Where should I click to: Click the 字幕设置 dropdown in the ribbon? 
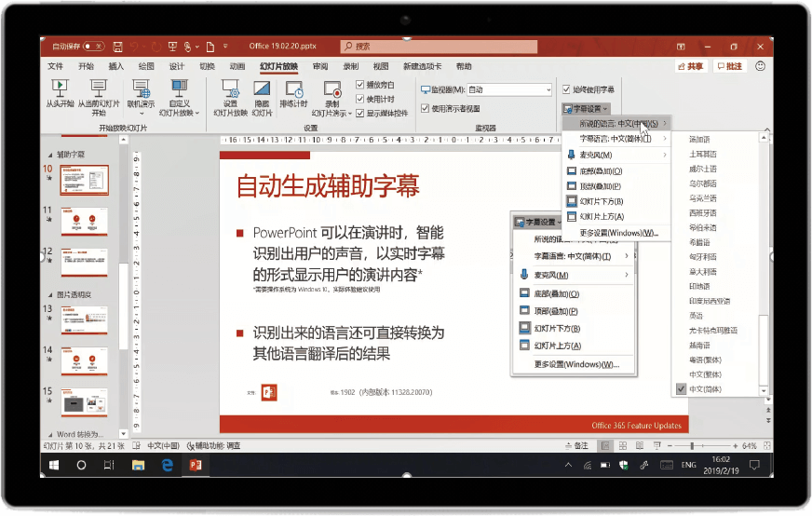[x=586, y=109]
